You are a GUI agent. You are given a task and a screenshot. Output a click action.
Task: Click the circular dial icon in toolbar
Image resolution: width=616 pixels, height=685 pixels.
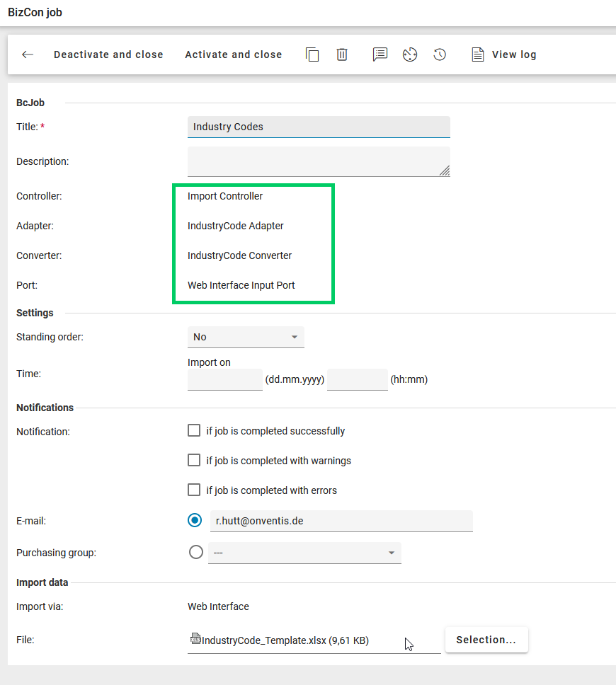click(x=410, y=54)
